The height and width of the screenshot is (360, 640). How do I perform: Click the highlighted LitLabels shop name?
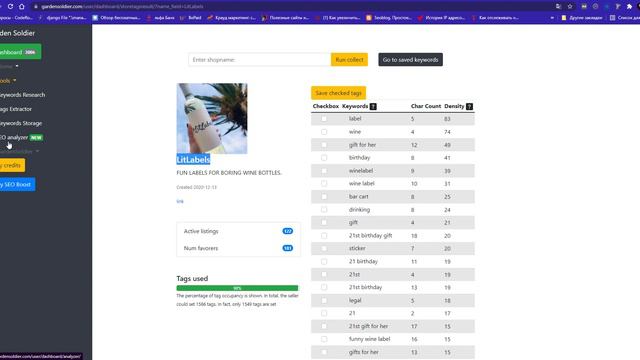[193, 160]
